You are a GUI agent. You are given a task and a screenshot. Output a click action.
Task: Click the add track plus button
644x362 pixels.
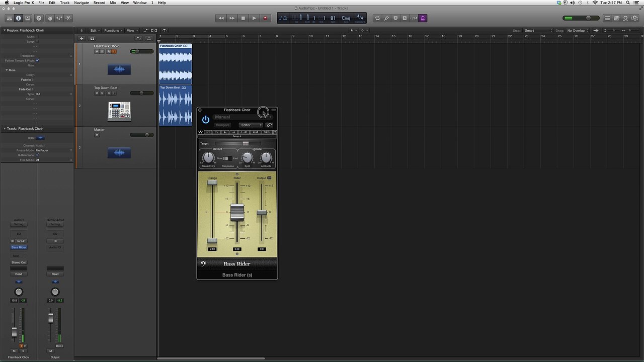(82, 38)
